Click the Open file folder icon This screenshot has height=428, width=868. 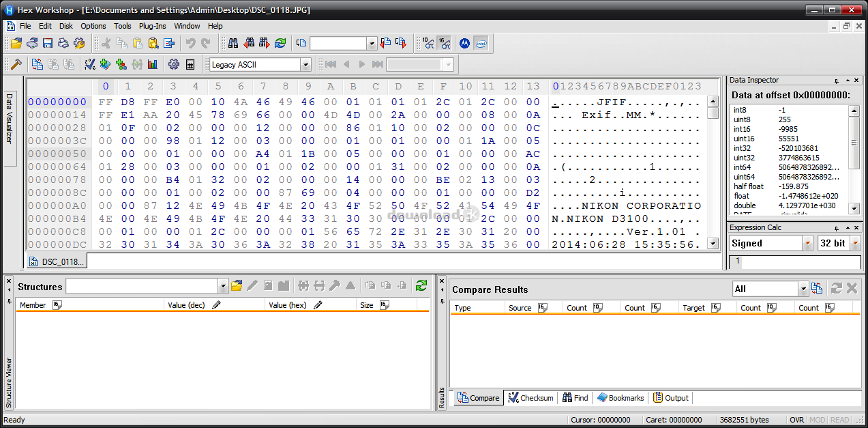click(x=16, y=43)
